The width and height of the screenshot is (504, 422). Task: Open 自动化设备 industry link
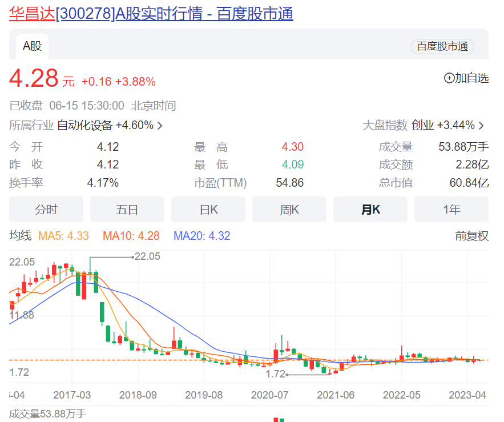(x=85, y=125)
